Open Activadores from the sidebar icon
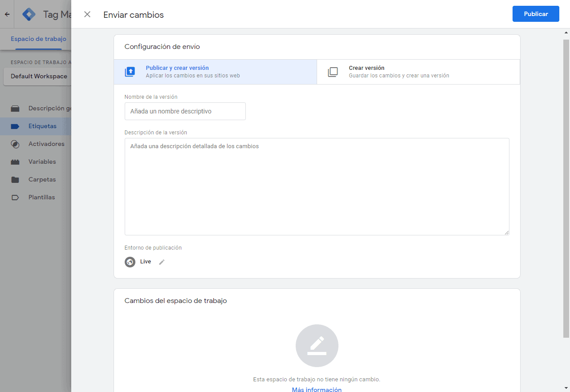 16,144
